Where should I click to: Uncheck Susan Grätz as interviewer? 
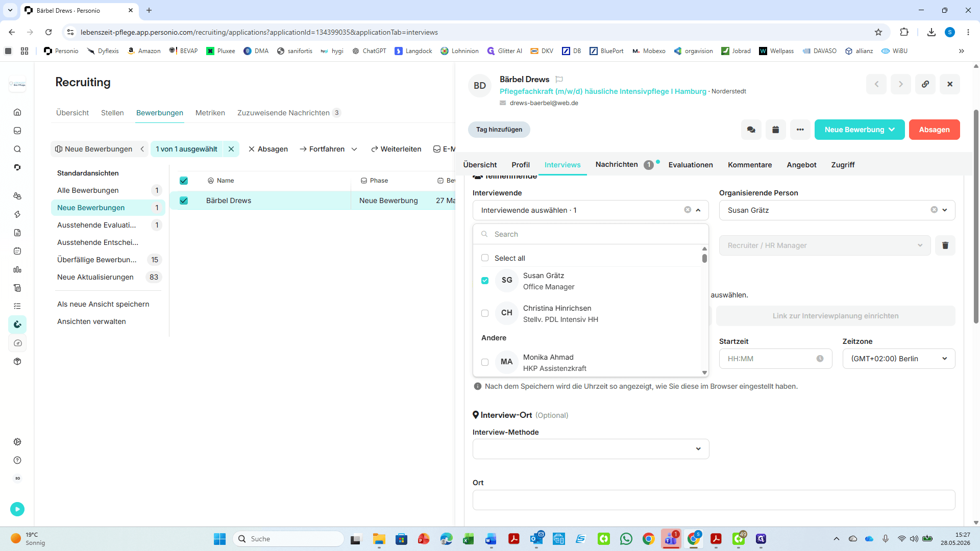click(x=485, y=281)
